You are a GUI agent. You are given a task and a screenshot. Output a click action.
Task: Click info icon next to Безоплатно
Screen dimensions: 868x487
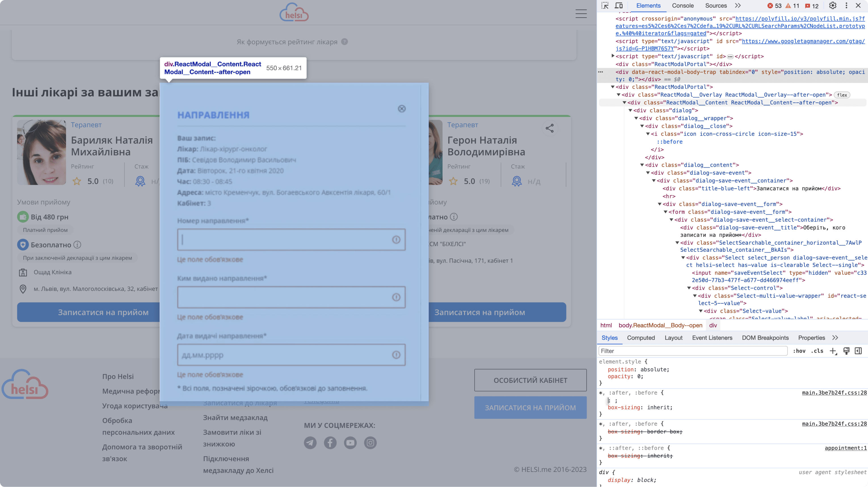(77, 245)
